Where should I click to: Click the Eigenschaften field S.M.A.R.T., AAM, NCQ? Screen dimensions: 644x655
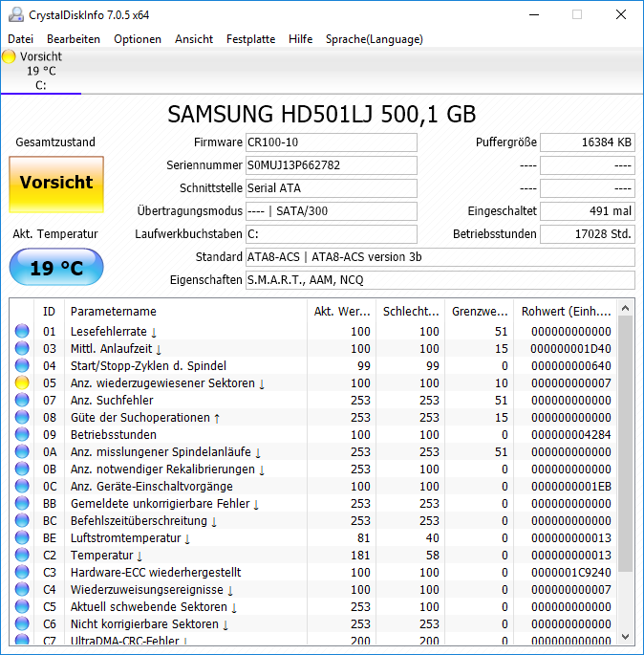coord(440,280)
